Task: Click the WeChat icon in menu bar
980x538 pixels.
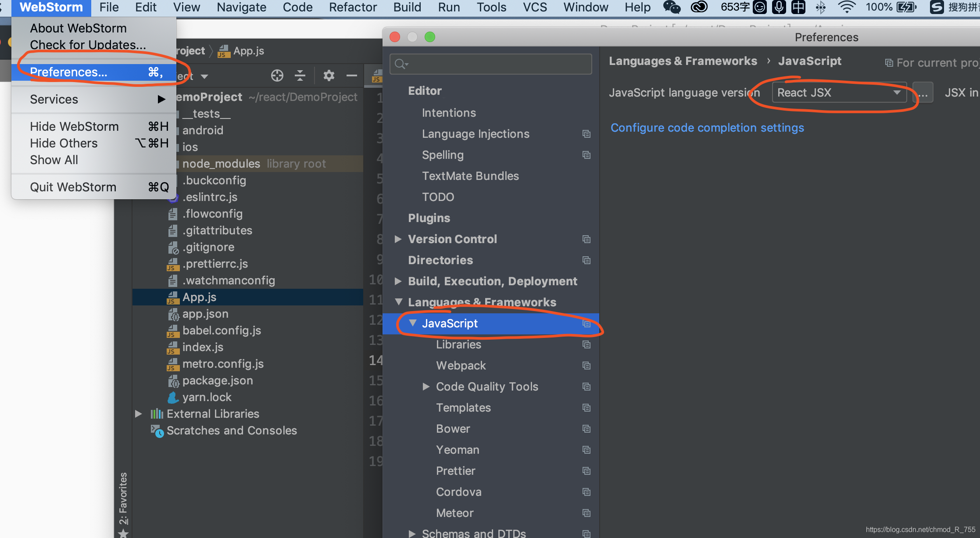Action: 671,7
